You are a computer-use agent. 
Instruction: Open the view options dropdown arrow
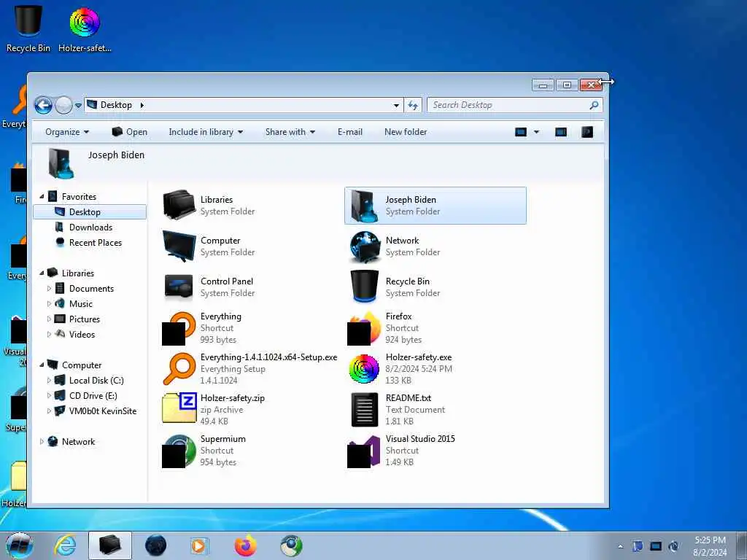pyautogui.click(x=536, y=132)
